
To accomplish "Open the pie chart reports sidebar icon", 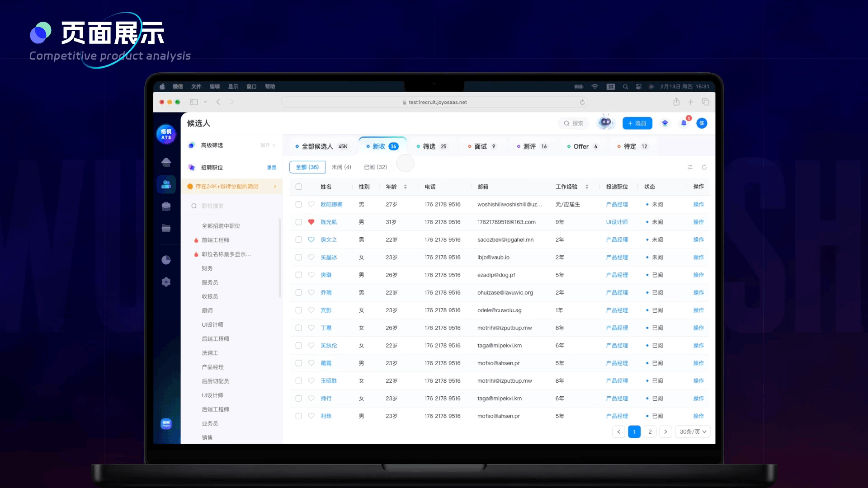I will point(166,260).
